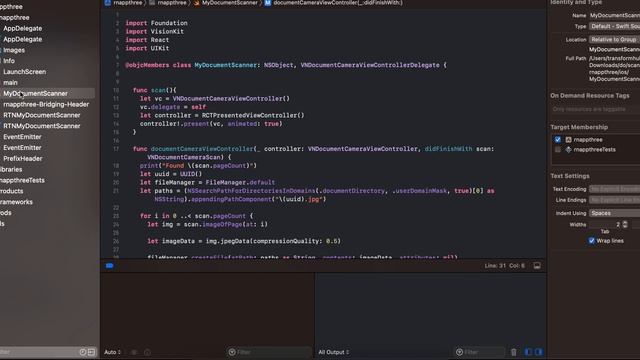Click the filter icon in variables view
Viewport: 640px width, 360px height.
tap(232, 352)
